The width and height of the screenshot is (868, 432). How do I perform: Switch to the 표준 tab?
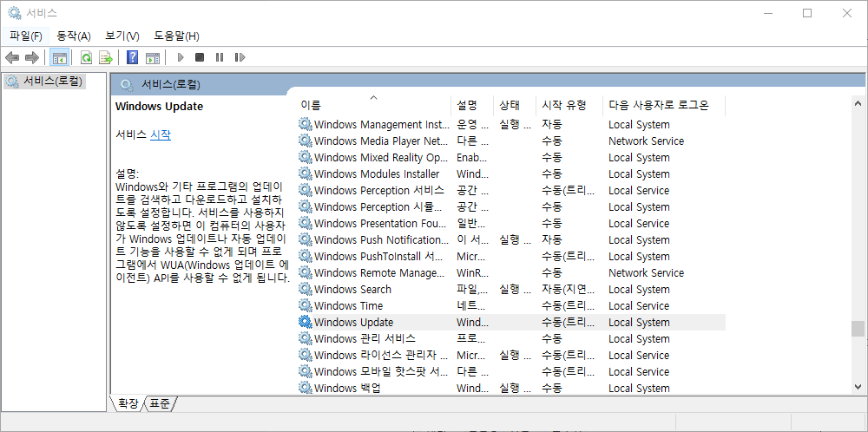coord(160,403)
